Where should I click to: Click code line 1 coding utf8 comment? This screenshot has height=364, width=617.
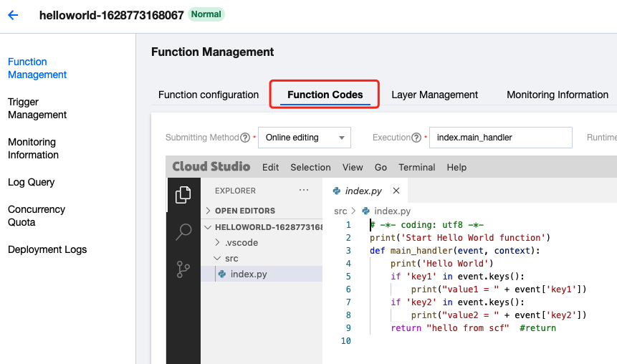tap(426, 225)
